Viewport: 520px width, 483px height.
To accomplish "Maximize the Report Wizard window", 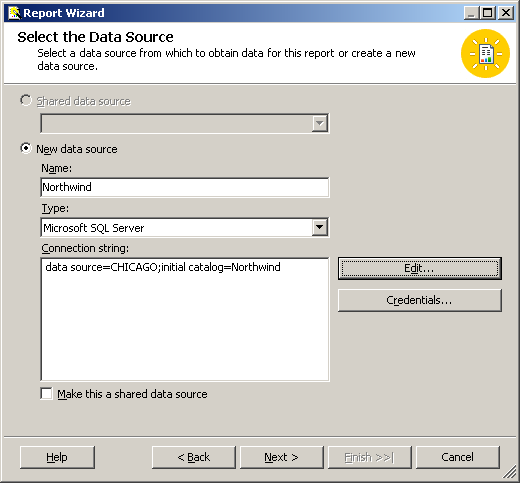I will [x=488, y=13].
